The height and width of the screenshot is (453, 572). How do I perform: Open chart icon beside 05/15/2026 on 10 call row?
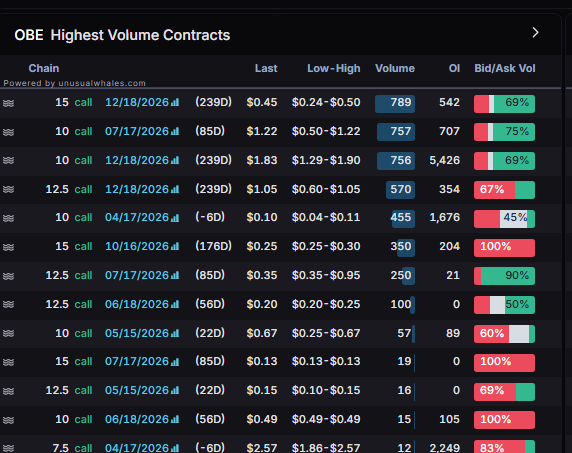coord(175,333)
